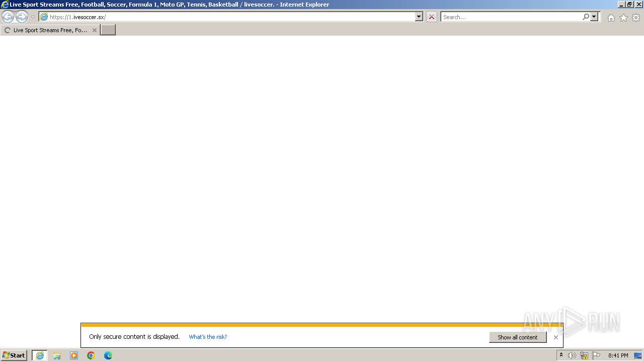
Task: Open Favorites star icon
Action: [x=623, y=18]
